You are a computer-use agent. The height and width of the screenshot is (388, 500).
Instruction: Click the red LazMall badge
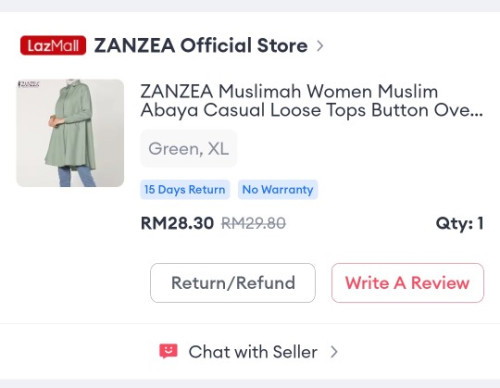53,45
